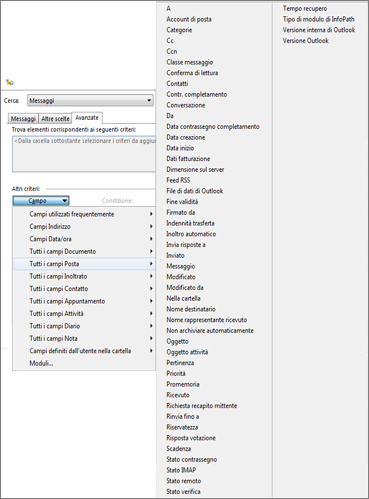Choose Inoltro automatico field
The height and width of the screenshot is (499, 369).
[x=191, y=234]
